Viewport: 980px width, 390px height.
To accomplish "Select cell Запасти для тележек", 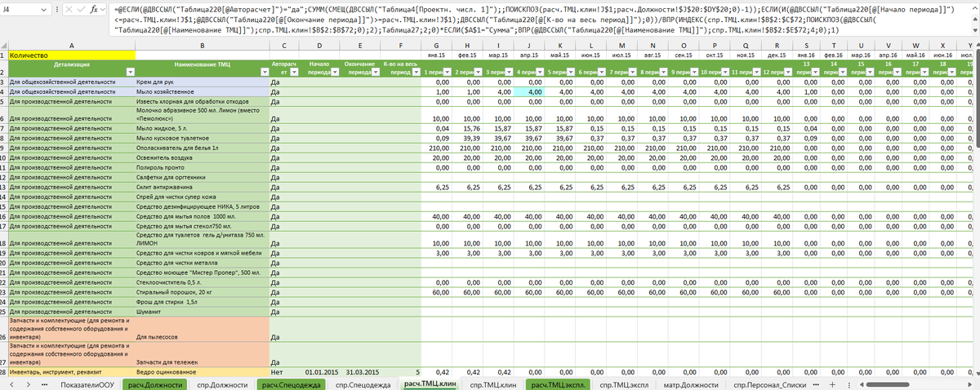I will click(202, 353).
